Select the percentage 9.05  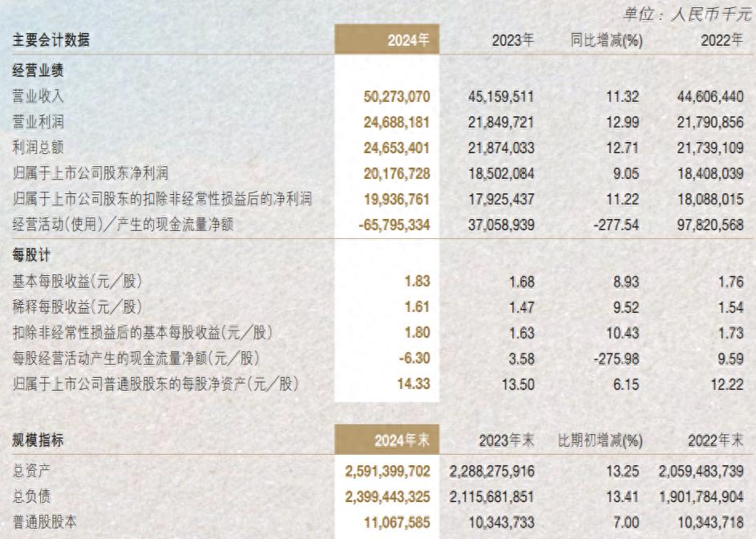(626, 173)
